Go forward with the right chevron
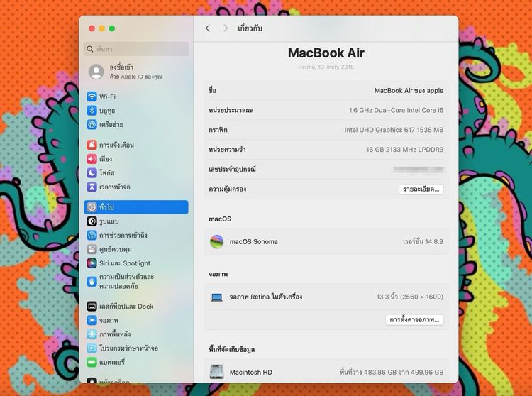Image resolution: width=532 pixels, height=396 pixels. pyautogui.click(x=226, y=28)
